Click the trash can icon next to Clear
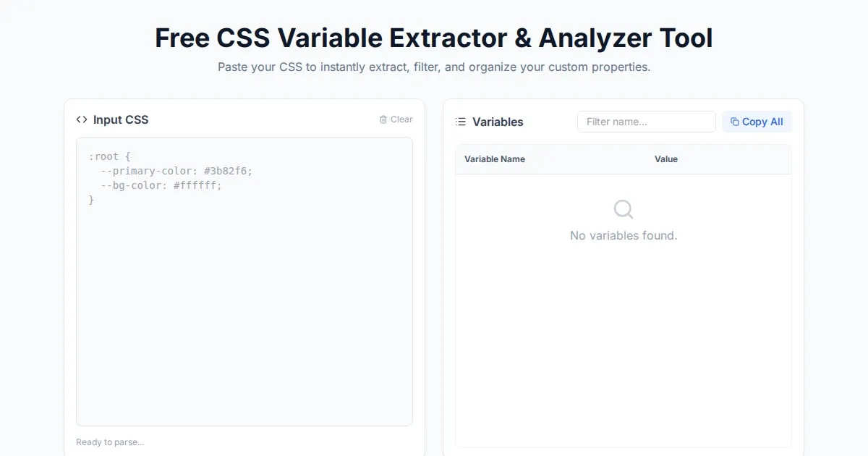Image resolution: width=868 pixels, height=456 pixels. coord(383,120)
